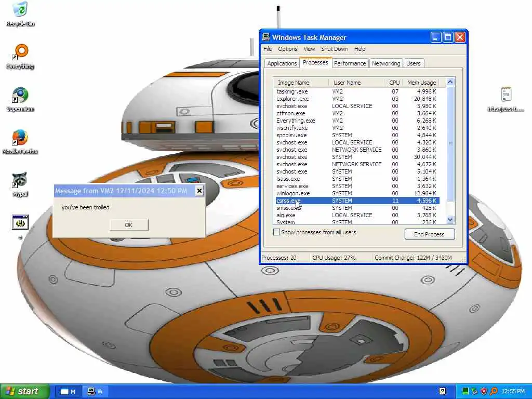532x399 pixels.
Task: Open the Shut Down menu
Action: click(335, 49)
